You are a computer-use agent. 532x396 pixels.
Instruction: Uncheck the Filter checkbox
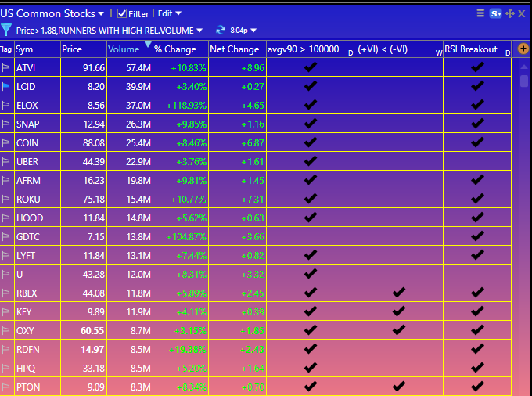click(122, 13)
